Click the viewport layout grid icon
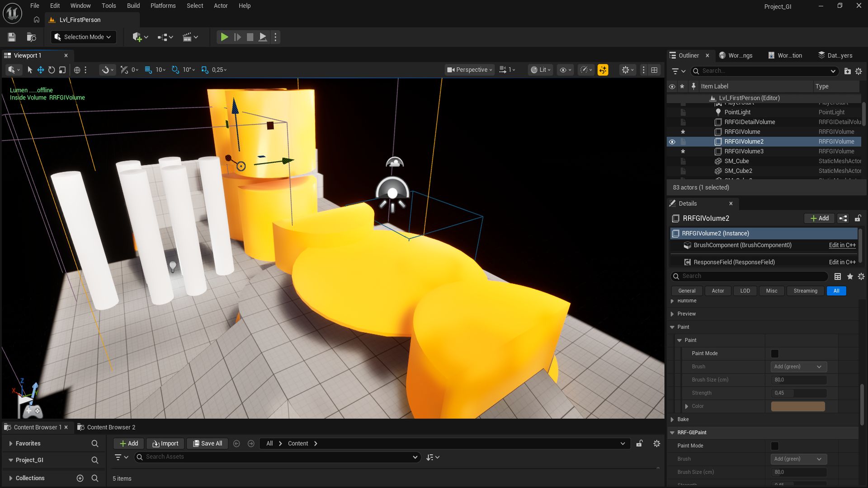This screenshot has width=868, height=488. pos(654,70)
